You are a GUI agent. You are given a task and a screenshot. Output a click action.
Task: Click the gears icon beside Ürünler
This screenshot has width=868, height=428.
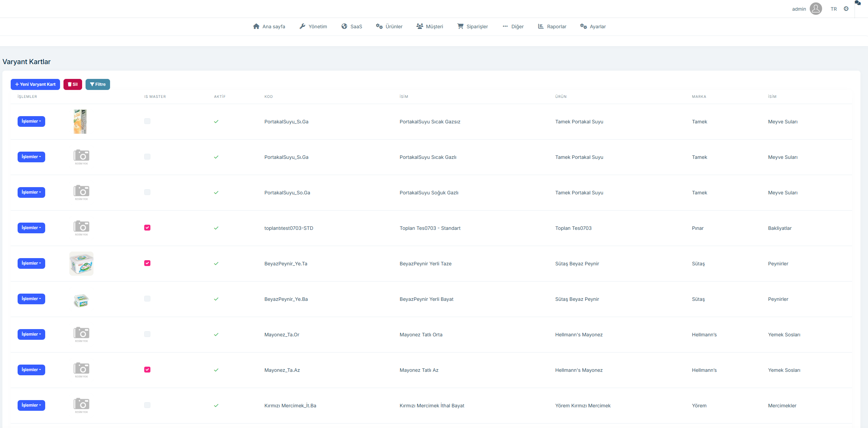379,26
